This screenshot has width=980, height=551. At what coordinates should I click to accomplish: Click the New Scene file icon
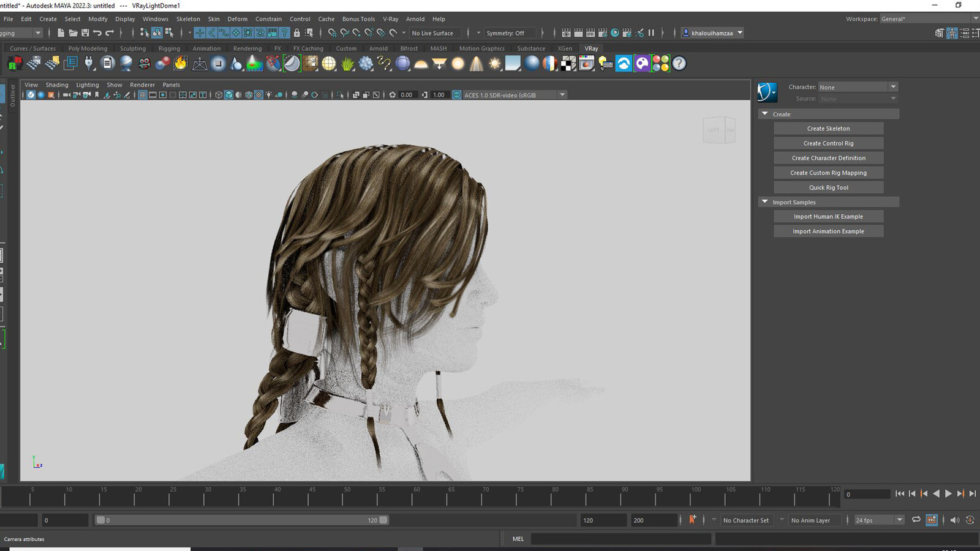(61, 33)
